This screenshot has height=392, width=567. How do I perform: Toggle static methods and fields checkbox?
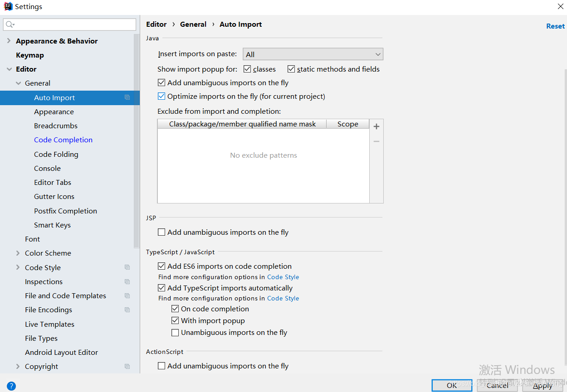click(291, 69)
